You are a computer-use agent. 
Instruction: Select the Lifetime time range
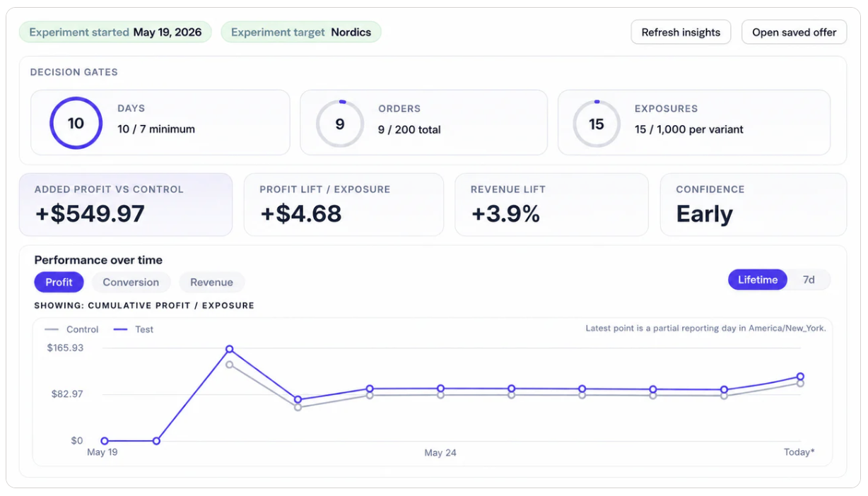point(758,280)
